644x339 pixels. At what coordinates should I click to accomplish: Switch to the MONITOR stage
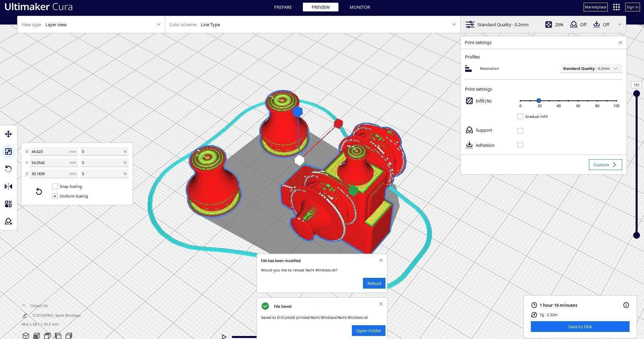pos(360,7)
